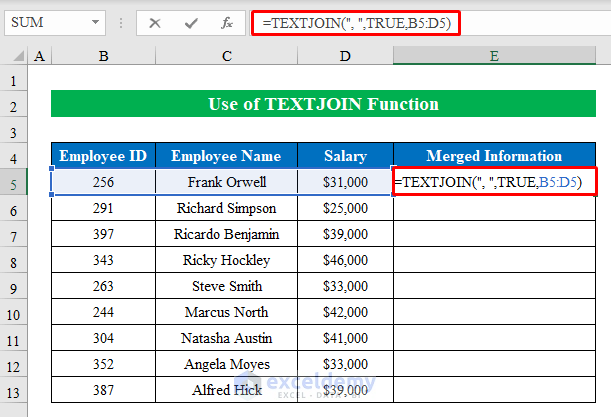Click the Natasha Austin name cell

(227, 338)
